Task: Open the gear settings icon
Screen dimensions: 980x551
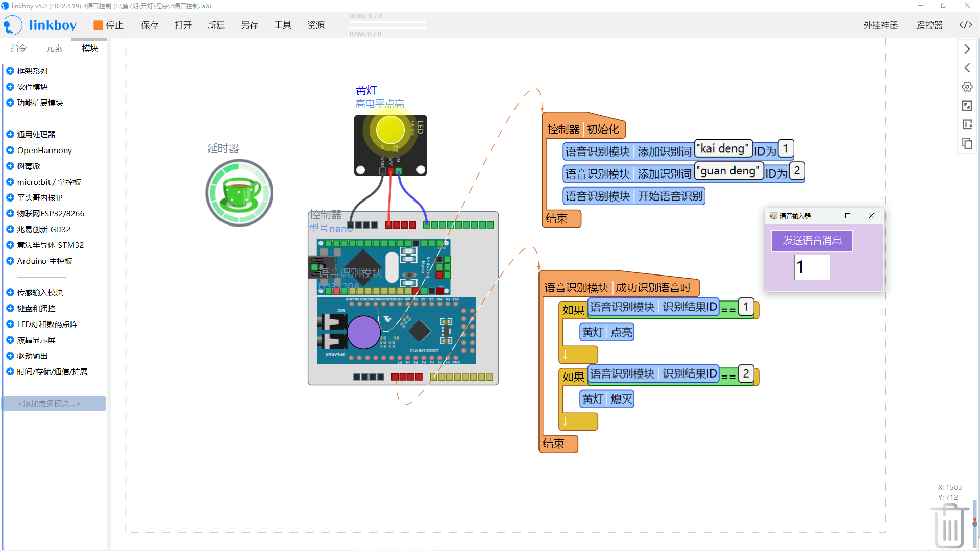Action: (x=967, y=87)
